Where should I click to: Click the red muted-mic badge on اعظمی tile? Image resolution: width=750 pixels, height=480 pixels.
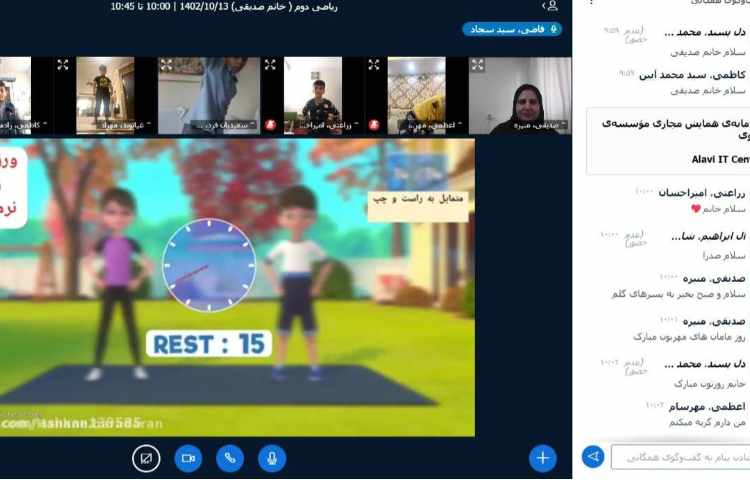[x=374, y=125]
